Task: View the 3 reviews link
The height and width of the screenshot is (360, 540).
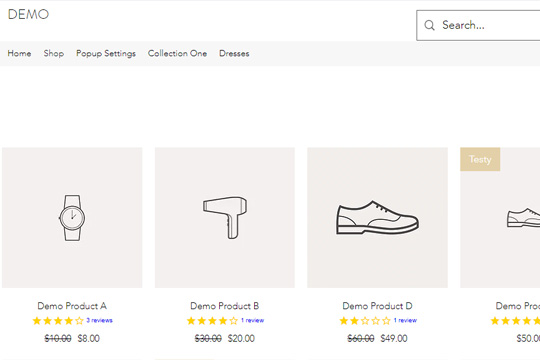Action: pos(99,320)
